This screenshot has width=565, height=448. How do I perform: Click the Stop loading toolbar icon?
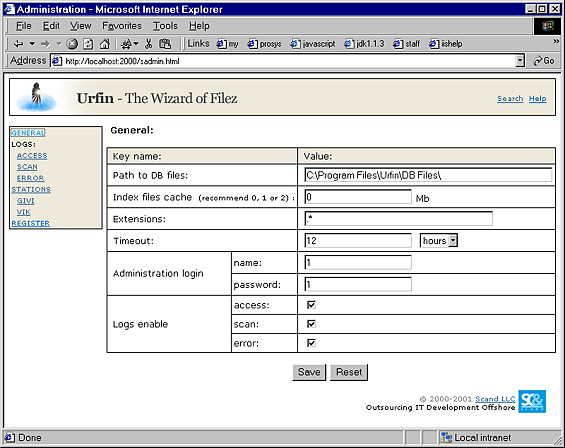coord(72,44)
